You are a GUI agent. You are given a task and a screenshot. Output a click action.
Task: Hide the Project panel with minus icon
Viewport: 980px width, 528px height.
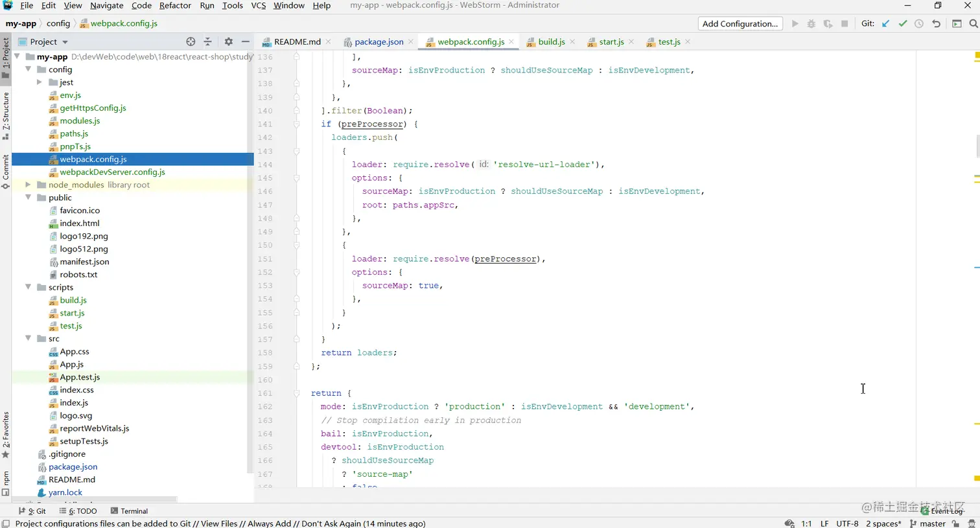coord(246,41)
